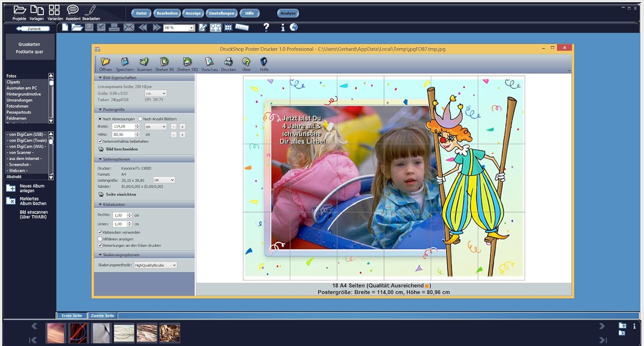Click the Speichern save icon
Image resolution: width=644 pixels, height=346 pixels.
(125, 62)
